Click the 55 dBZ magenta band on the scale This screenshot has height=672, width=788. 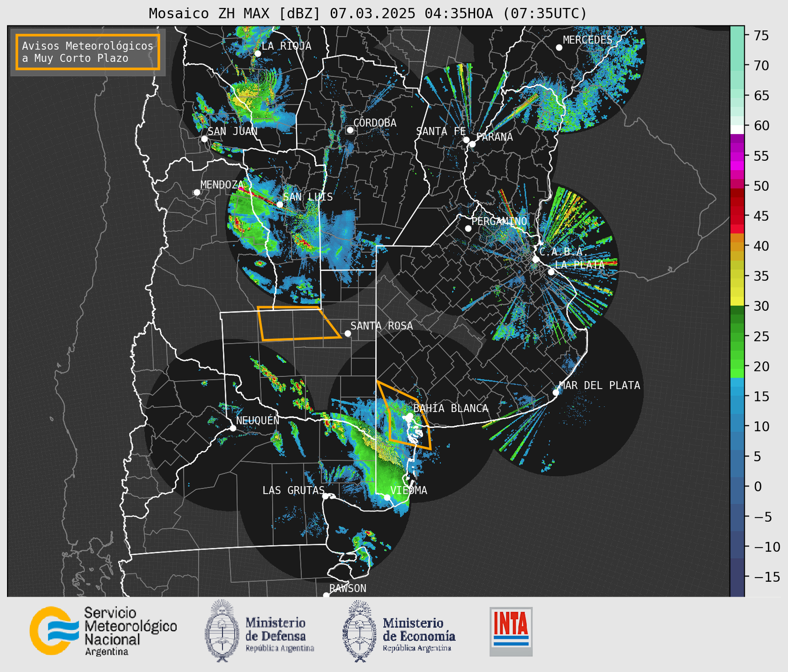(737, 156)
